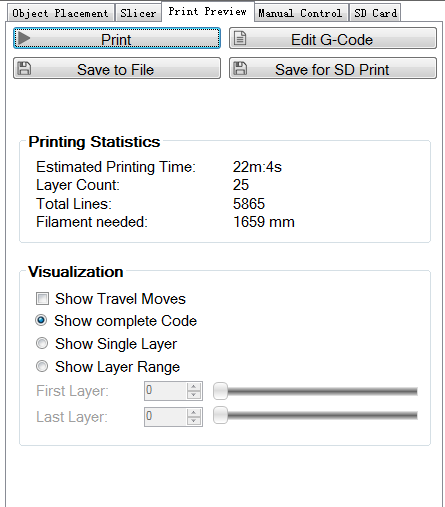445x507 pixels.
Task: Click the Save to File button
Action: pos(117,68)
